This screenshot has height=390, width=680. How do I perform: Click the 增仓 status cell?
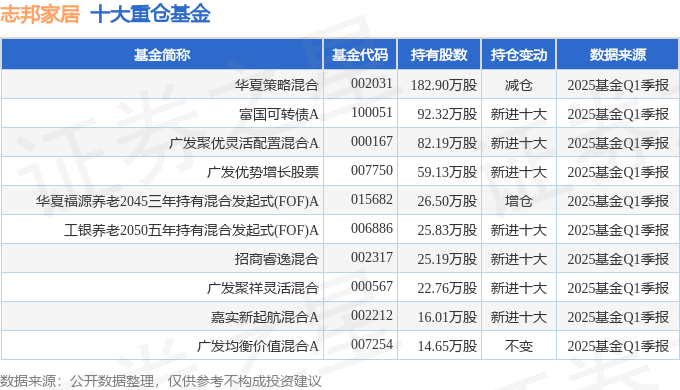519,200
